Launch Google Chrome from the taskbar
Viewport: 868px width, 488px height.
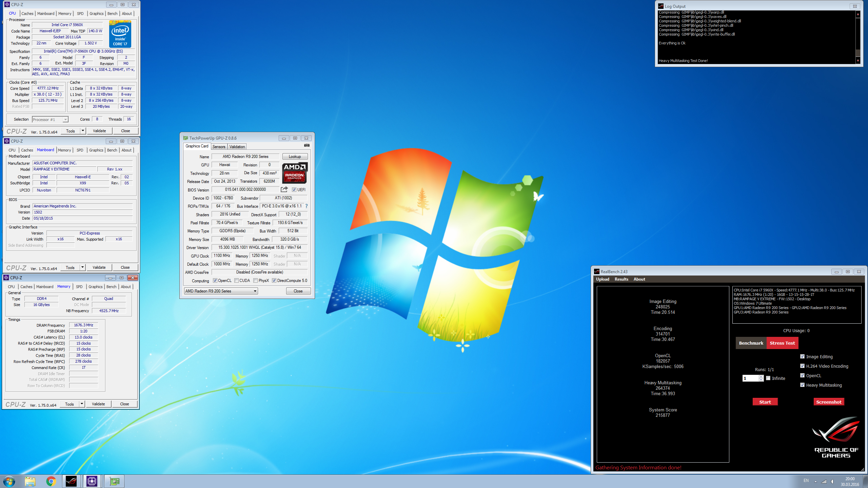[x=51, y=481]
